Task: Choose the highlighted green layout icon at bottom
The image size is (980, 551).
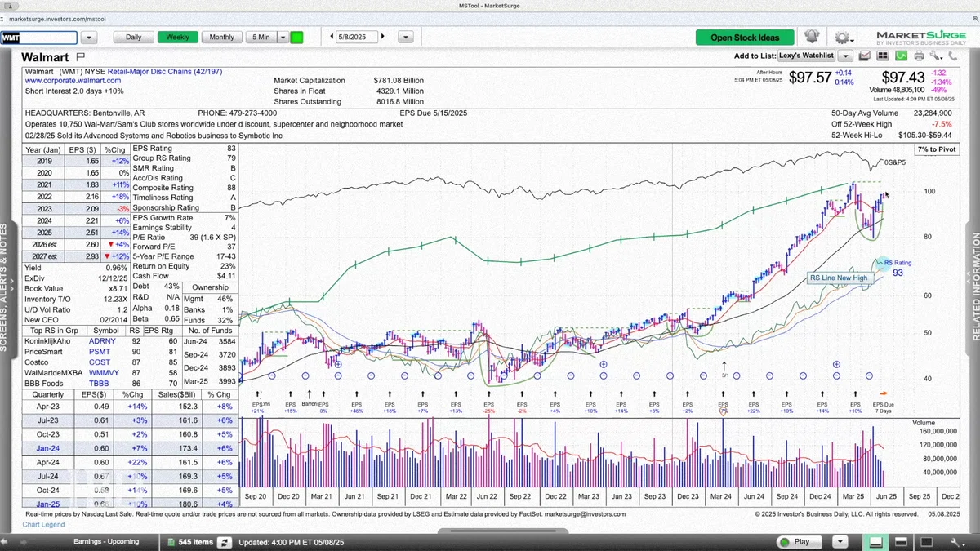Action: pyautogui.click(x=875, y=542)
